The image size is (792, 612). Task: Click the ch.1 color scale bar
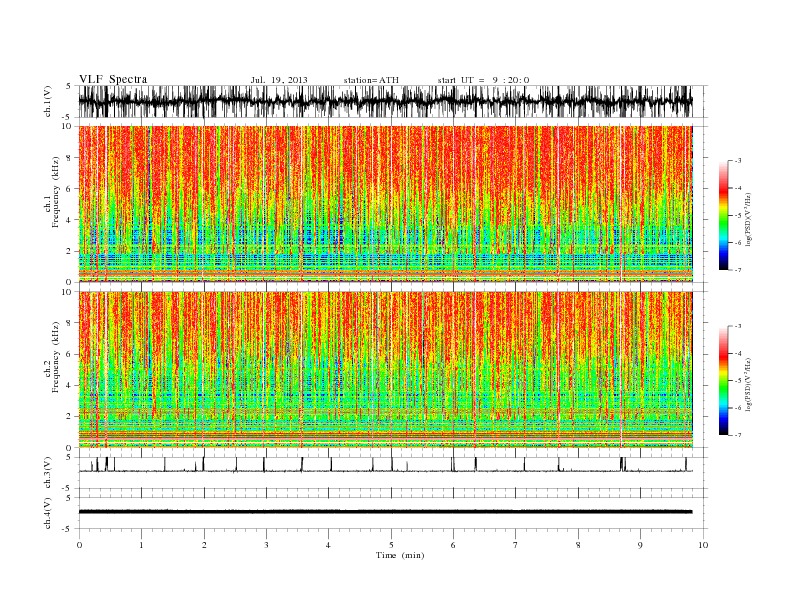point(723,215)
